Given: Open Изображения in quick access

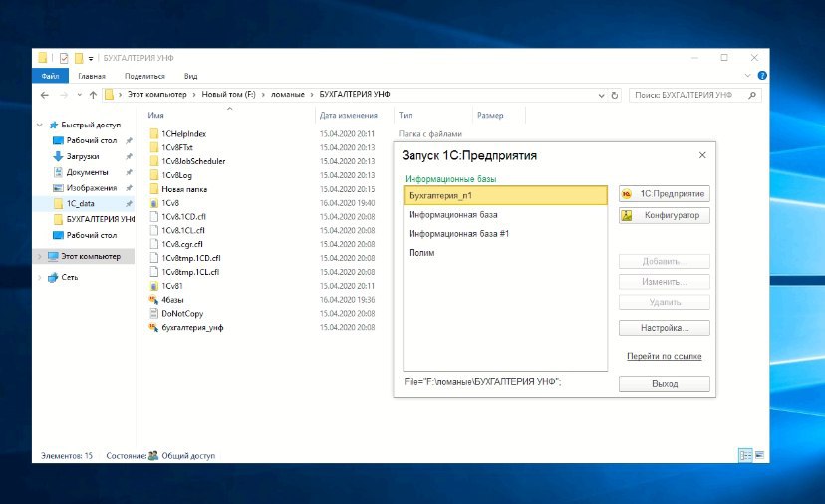Looking at the screenshot, I should click(91, 188).
